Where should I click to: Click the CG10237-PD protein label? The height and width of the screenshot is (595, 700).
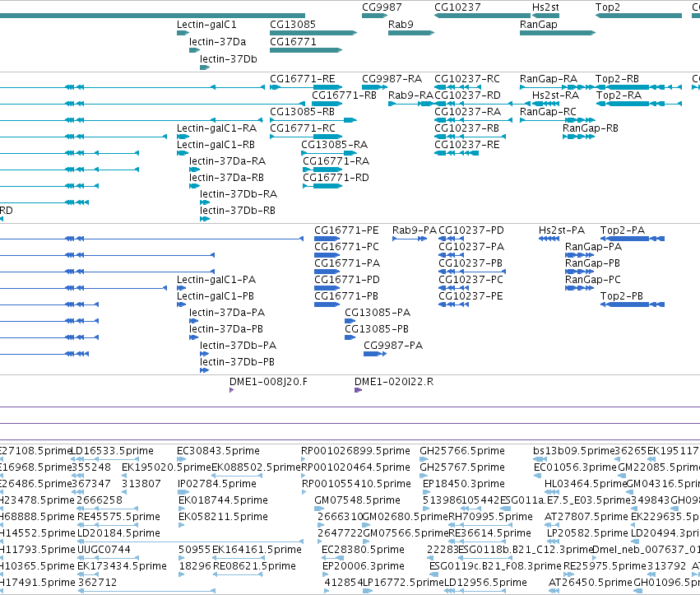[x=471, y=230]
